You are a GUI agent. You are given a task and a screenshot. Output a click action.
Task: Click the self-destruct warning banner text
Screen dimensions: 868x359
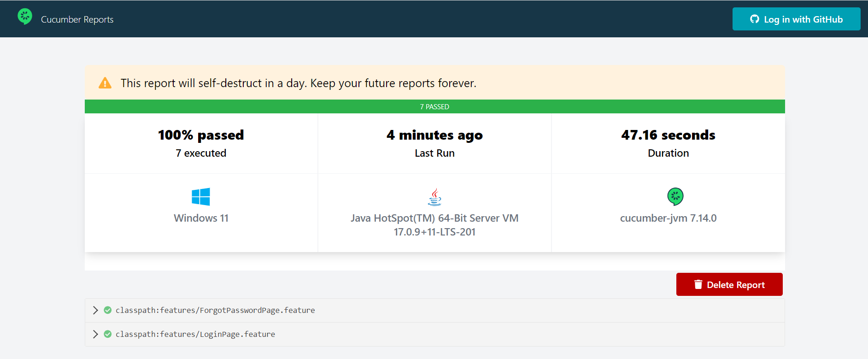(299, 83)
